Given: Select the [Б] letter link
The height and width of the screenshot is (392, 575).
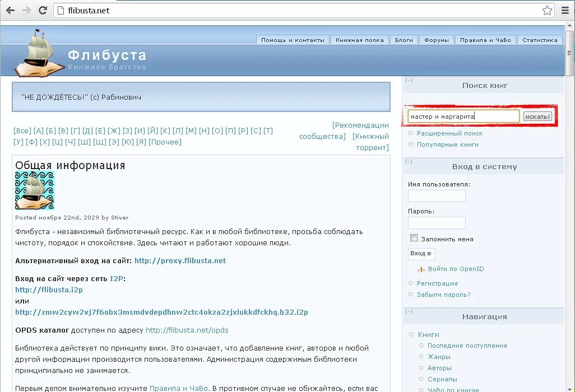Looking at the screenshot, I should pos(51,131).
